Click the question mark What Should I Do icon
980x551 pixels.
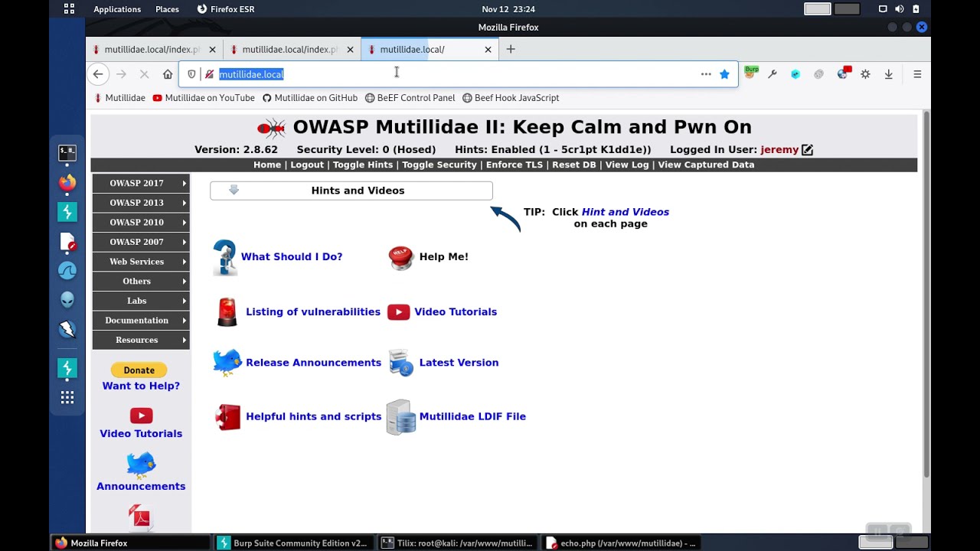click(x=225, y=257)
